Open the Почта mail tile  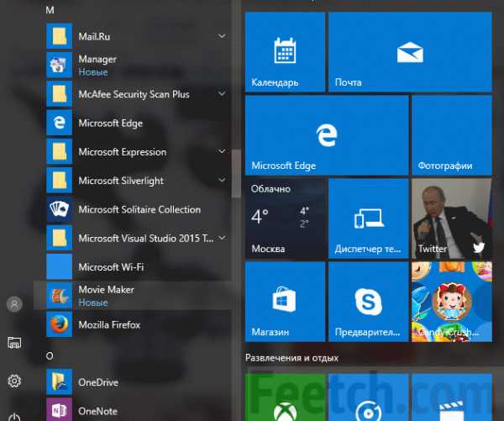410,52
